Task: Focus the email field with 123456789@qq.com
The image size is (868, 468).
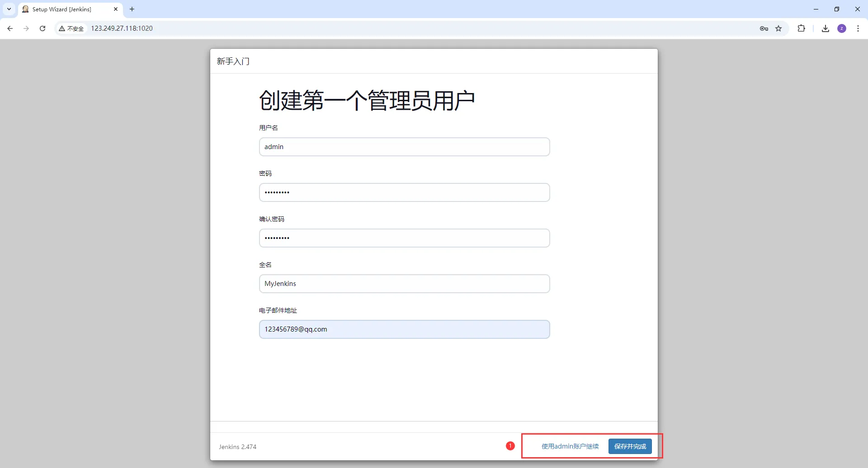Action: click(405, 329)
